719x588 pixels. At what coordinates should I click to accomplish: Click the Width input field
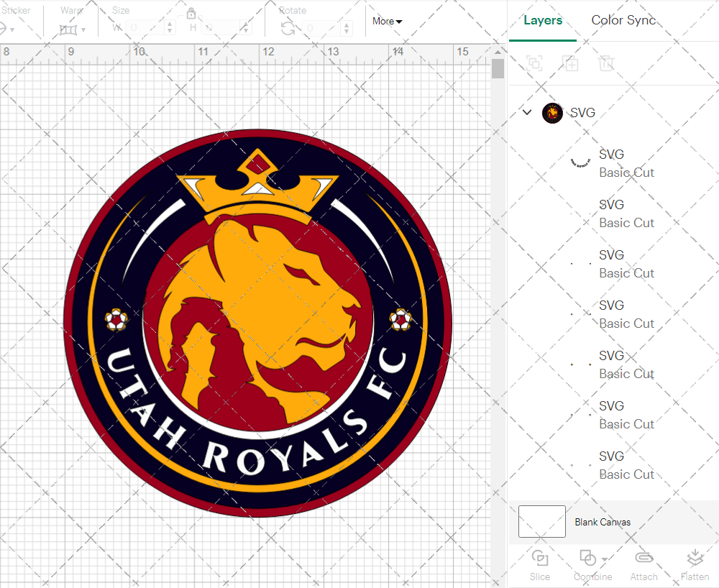[x=145, y=28]
